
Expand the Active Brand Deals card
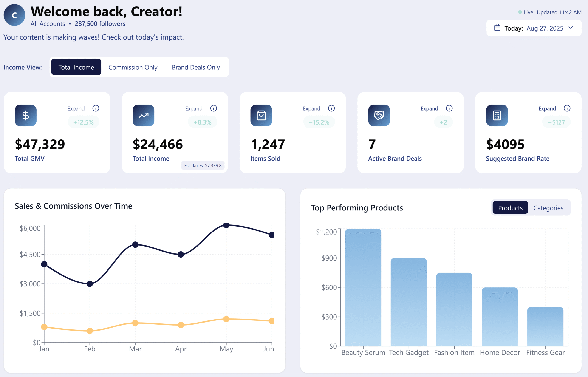[x=429, y=108]
